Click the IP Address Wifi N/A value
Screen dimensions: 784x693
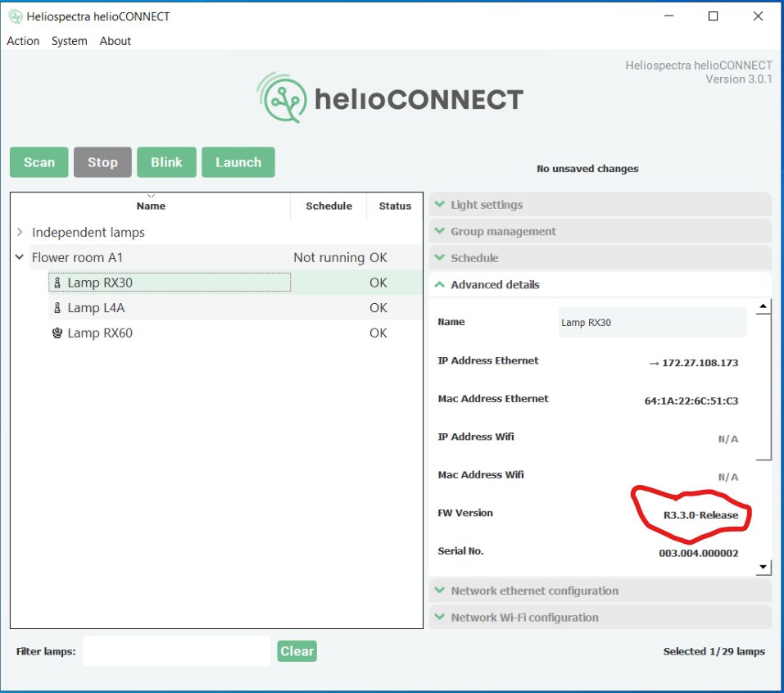(x=728, y=439)
